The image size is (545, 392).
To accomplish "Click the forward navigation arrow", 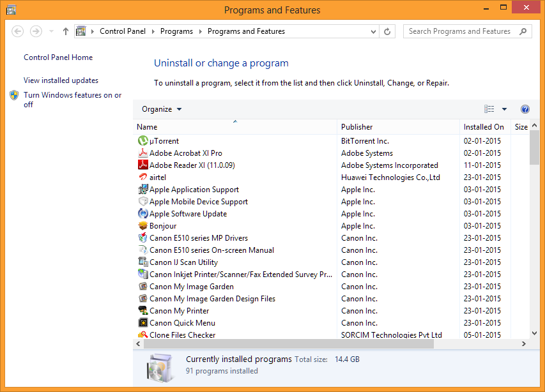I will point(36,31).
